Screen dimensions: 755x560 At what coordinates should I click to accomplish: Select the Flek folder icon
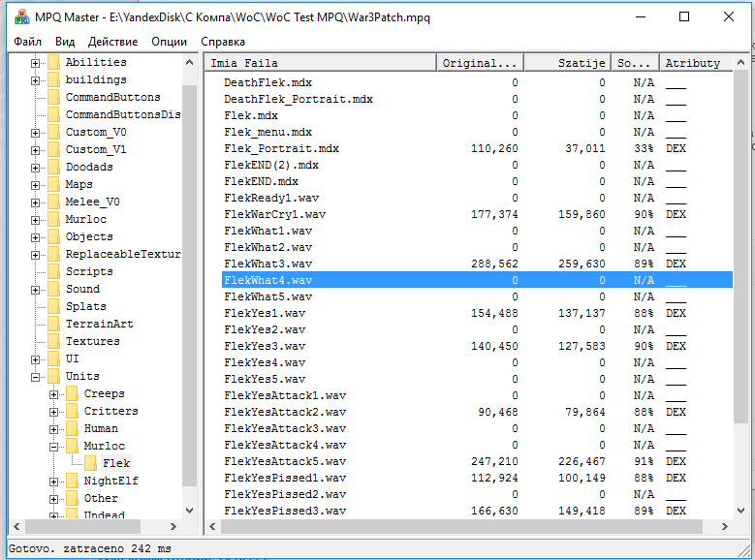click(90, 463)
